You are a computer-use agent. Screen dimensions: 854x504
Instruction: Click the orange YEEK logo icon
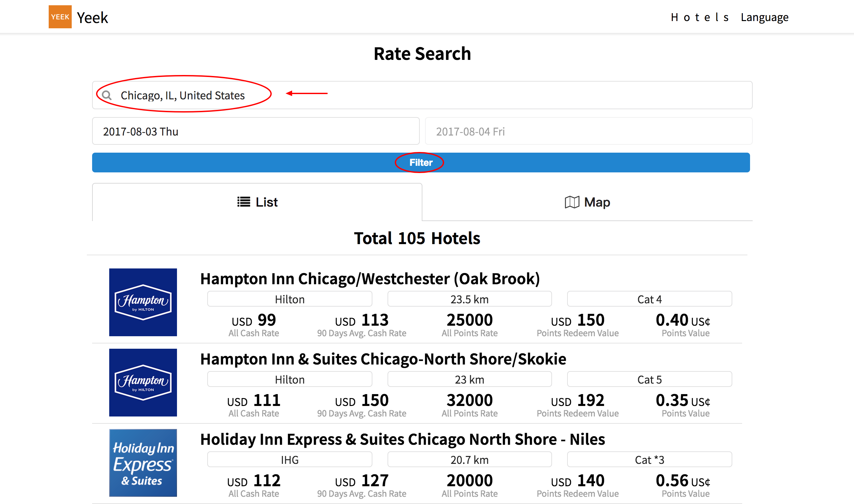coord(60,17)
